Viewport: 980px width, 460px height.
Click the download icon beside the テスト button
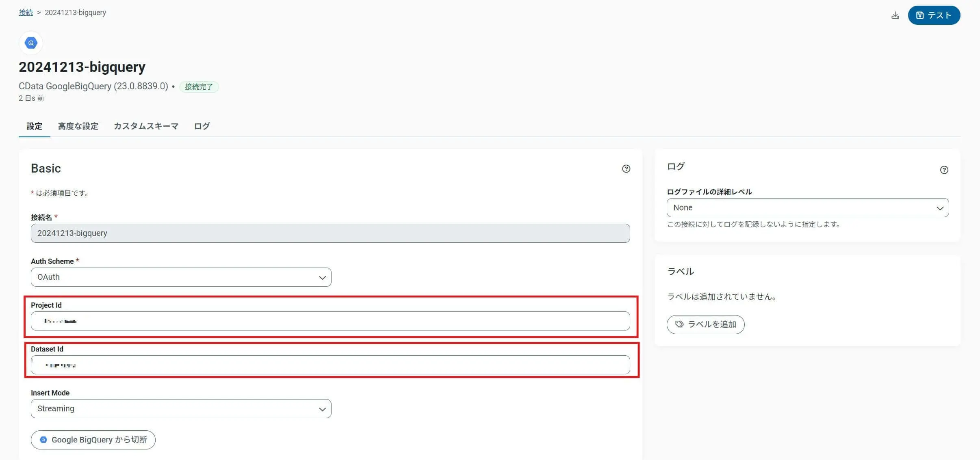(x=895, y=15)
